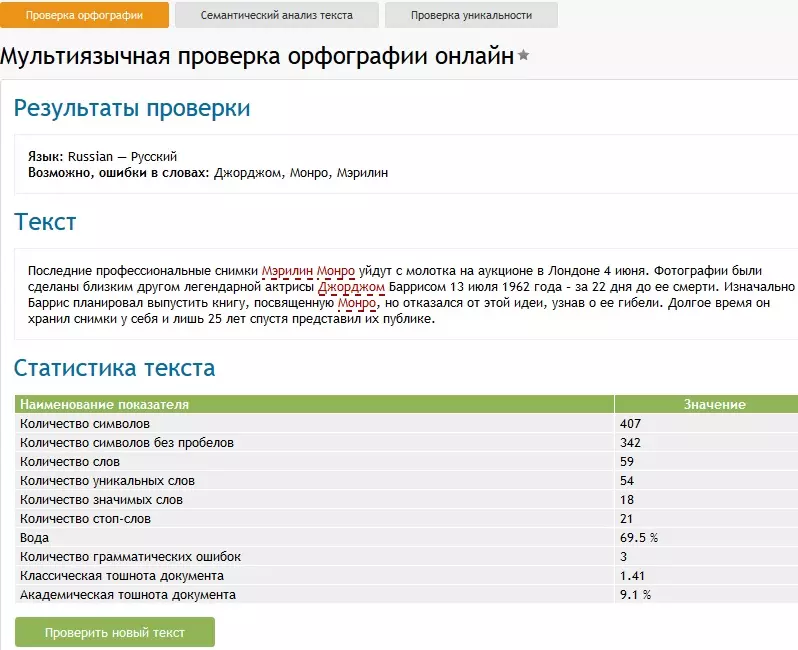This screenshot has width=798, height=650.
Task: Click the grammatical errors value 3
Action: [623, 557]
